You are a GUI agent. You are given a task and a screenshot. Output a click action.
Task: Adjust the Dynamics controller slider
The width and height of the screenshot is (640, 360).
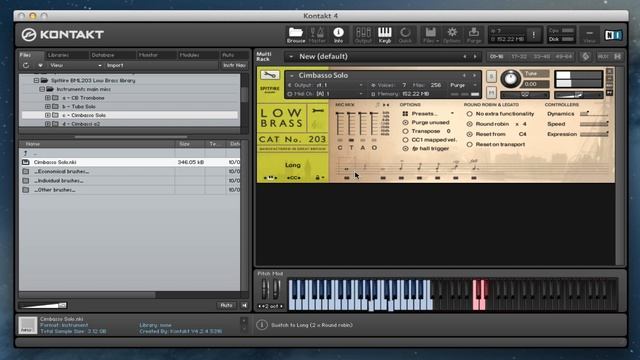pyautogui.click(x=594, y=114)
